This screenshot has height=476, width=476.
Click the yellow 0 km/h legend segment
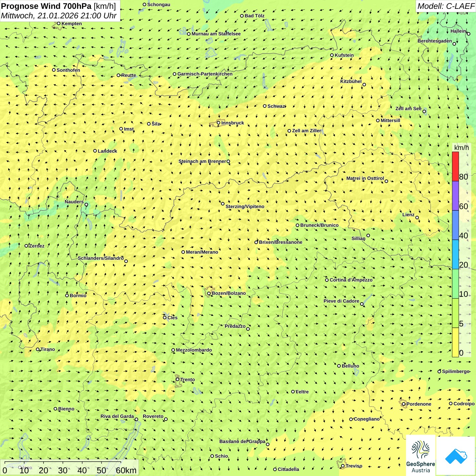(x=455, y=342)
